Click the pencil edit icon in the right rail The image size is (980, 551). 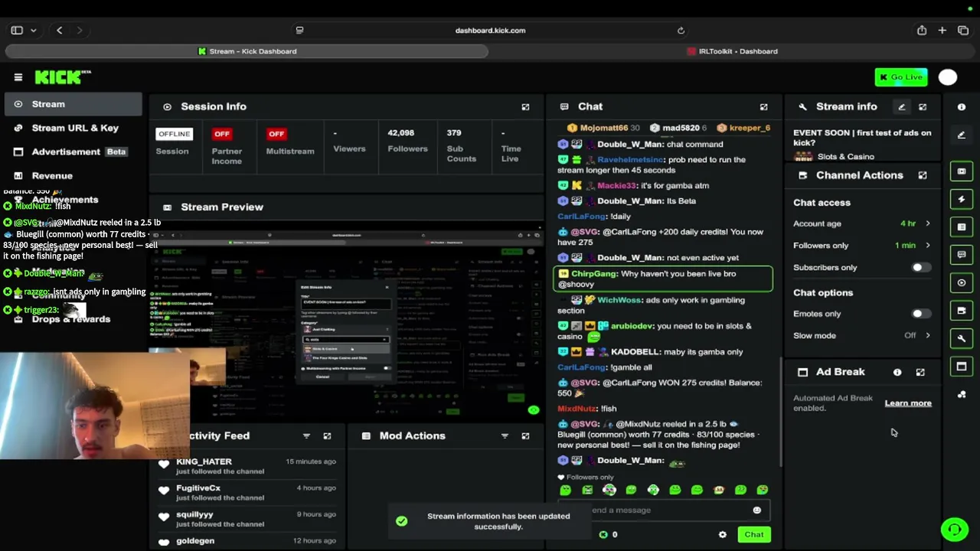[962, 135]
